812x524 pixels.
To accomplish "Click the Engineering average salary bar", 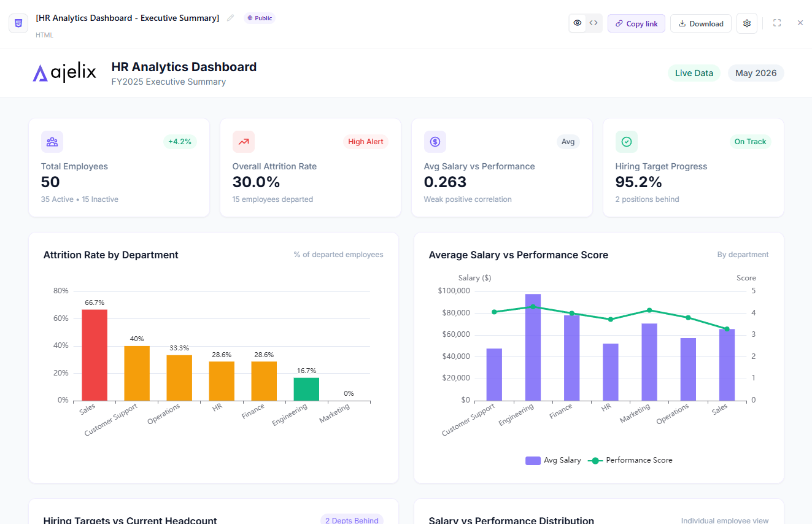I will (x=533, y=347).
